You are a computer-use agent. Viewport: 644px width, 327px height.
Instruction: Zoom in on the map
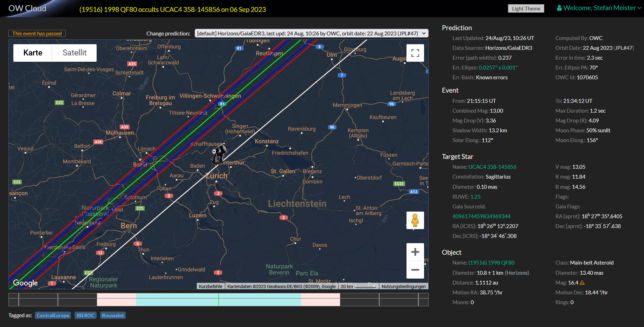pos(415,252)
